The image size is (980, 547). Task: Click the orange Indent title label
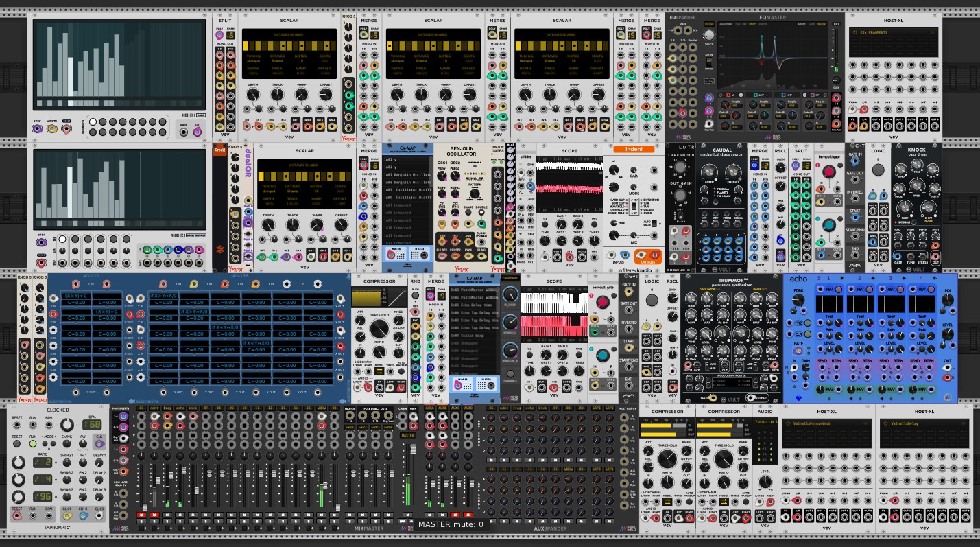634,148
